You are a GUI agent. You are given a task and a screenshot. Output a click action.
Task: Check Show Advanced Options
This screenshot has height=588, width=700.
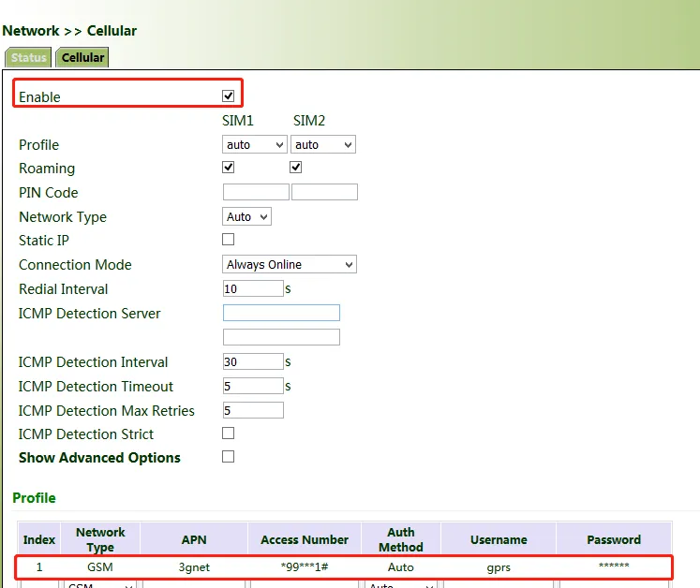click(228, 457)
